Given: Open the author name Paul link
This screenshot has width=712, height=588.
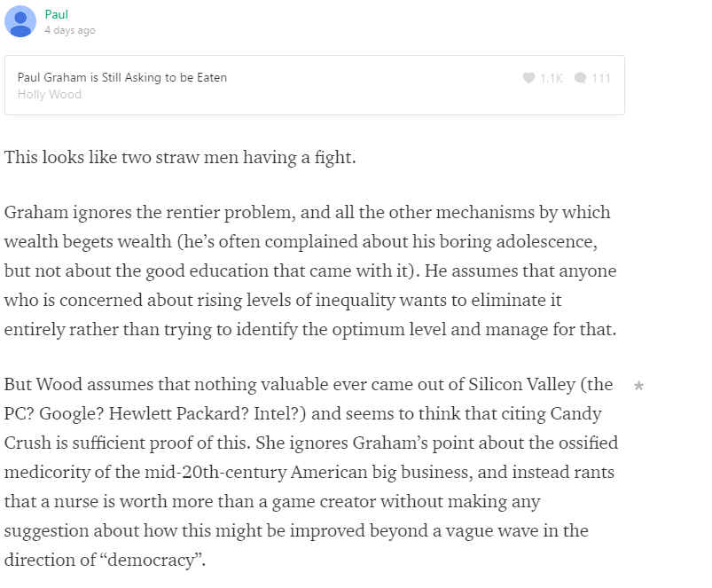Looking at the screenshot, I should point(56,14).
